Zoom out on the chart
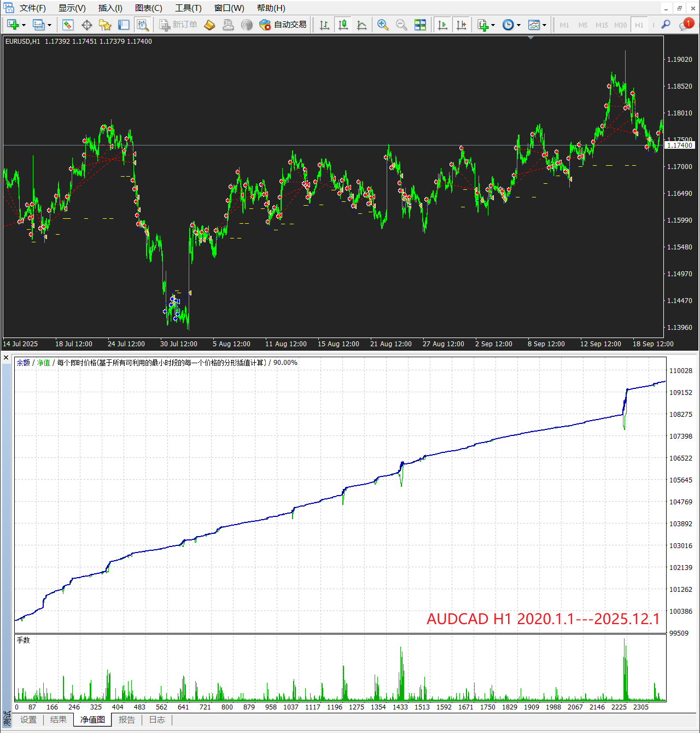Viewport: 700px width, 733px height. coord(401,25)
